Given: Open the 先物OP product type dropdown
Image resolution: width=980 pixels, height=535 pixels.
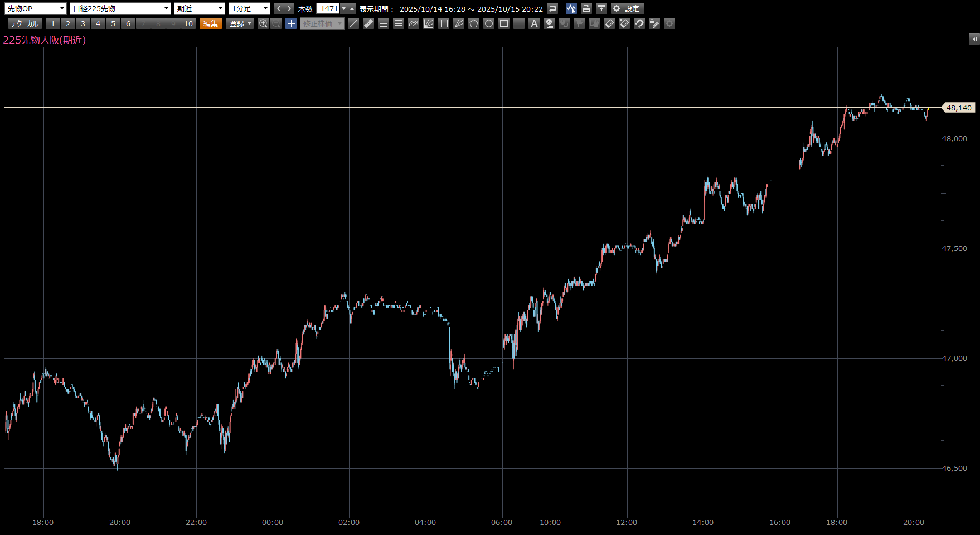Looking at the screenshot, I should [36, 8].
